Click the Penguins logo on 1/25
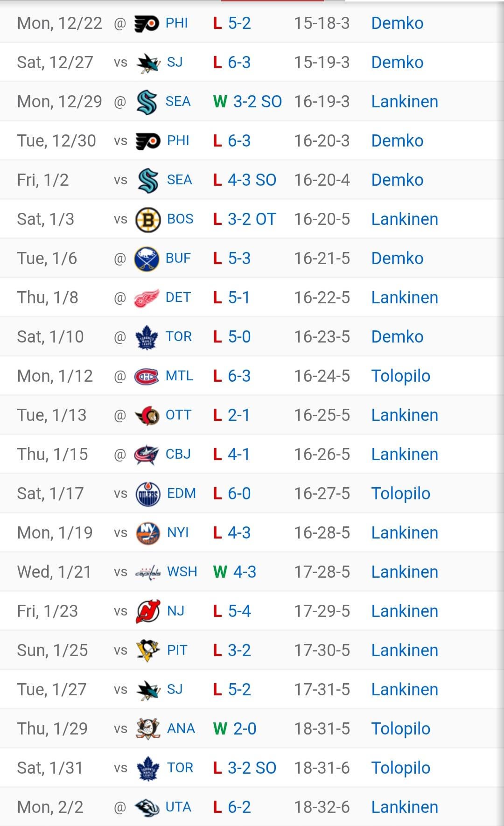The width and height of the screenshot is (504, 826). pos(148,651)
